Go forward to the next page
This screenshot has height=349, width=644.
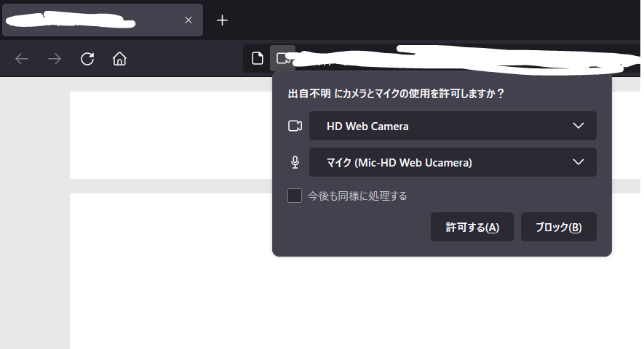click(55, 59)
